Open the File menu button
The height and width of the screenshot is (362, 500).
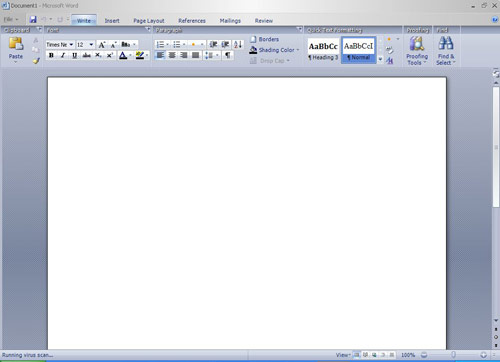(11, 20)
